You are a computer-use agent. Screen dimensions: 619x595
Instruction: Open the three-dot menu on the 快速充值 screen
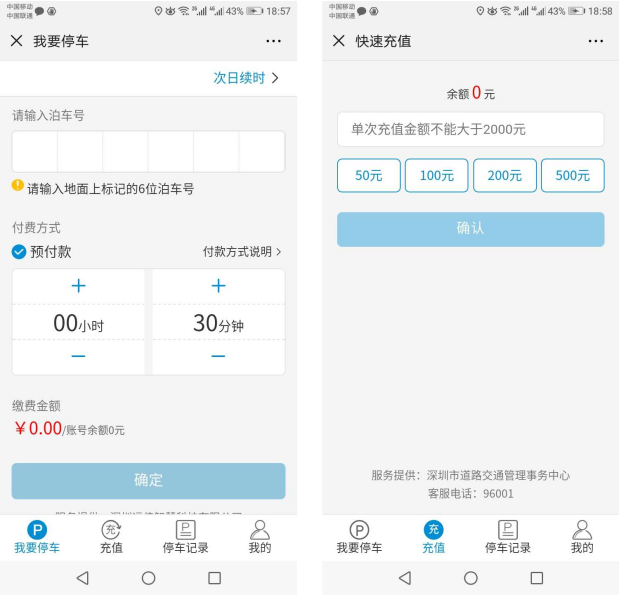pyautogui.click(x=595, y=41)
